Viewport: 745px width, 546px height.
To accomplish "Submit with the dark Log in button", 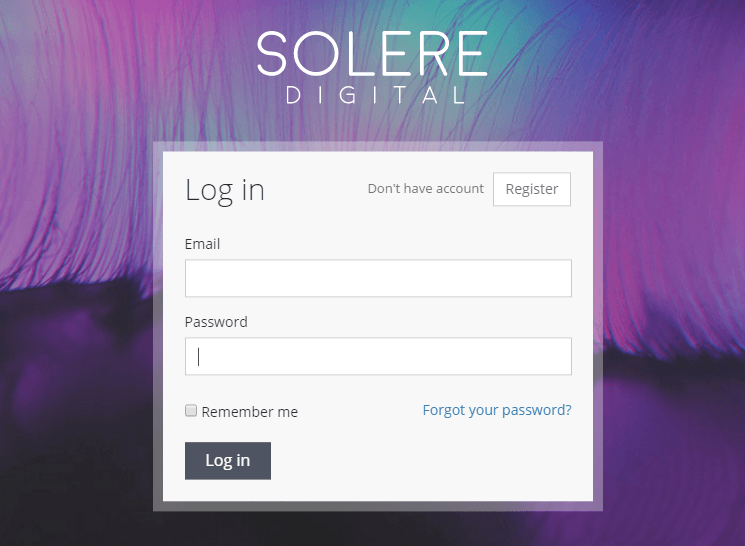I will pyautogui.click(x=228, y=461).
